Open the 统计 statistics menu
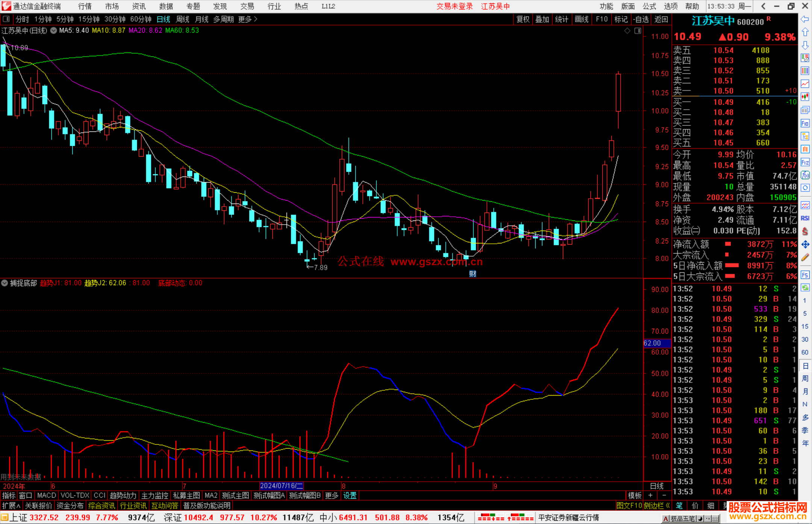Viewport: 812px width, 524px height. pyautogui.click(x=562, y=19)
